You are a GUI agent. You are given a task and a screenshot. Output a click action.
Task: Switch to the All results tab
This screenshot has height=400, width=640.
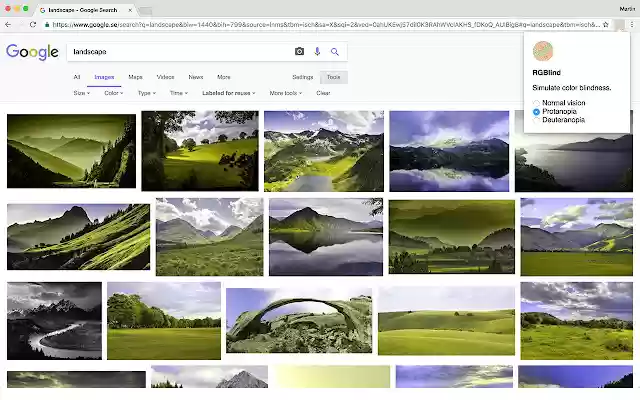76,77
